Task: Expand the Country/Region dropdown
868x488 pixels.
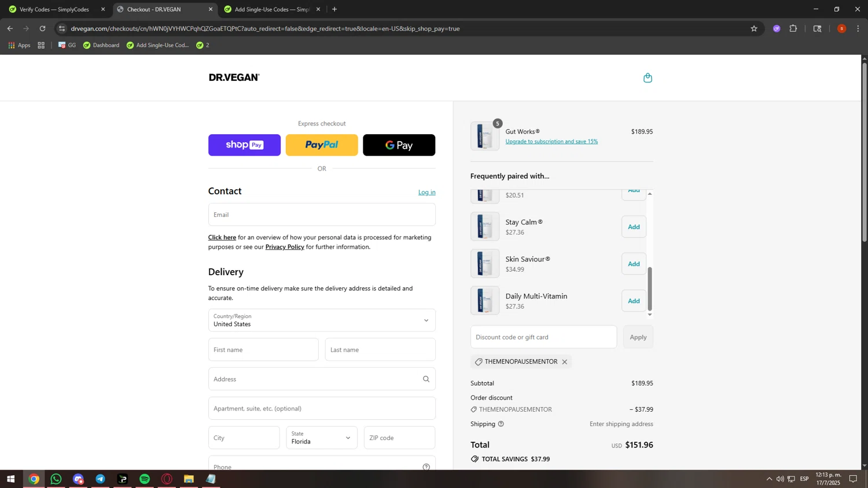Action: point(322,320)
